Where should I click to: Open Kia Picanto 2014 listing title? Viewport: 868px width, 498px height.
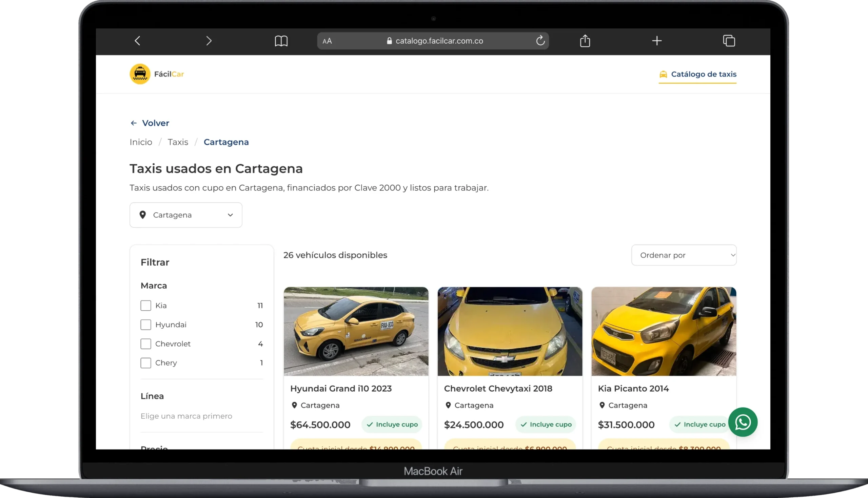coord(633,389)
